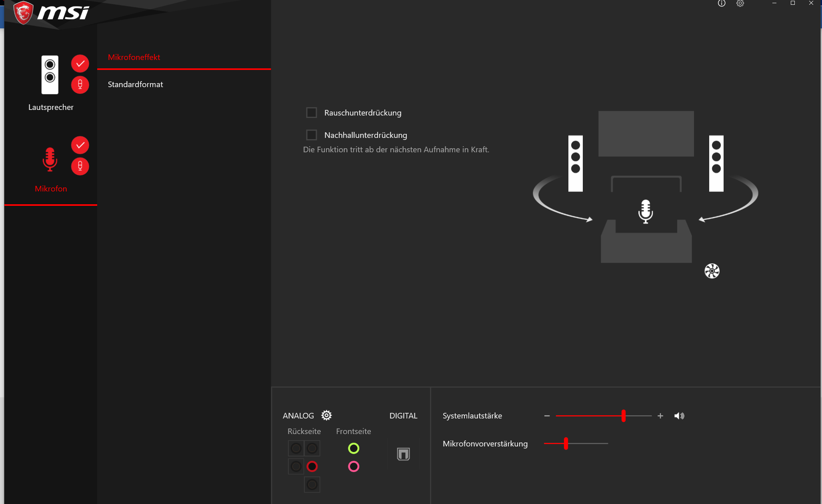This screenshot has height=504, width=822.
Task: Select the Lautsprecher speaker device icon
Action: 50,75
